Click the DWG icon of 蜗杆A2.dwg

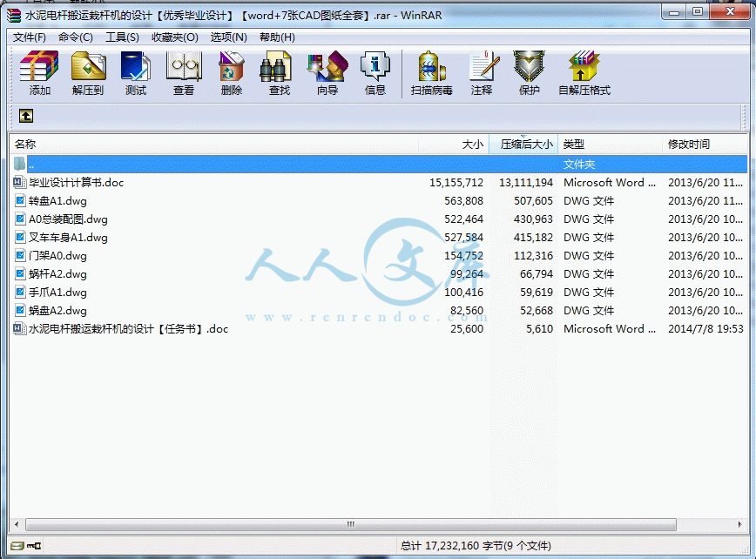(20, 273)
